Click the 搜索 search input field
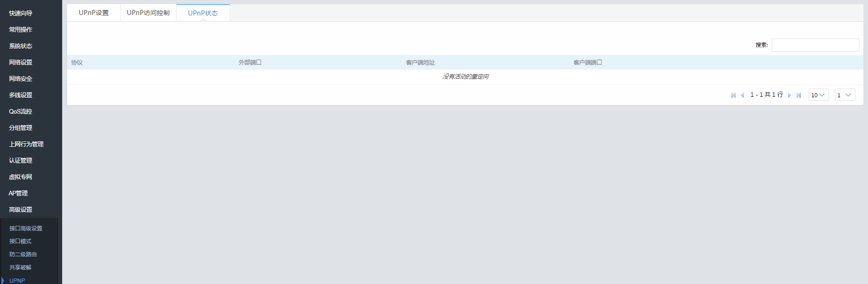The image size is (868, 284). pyautogui.click(x=815, y=45)
